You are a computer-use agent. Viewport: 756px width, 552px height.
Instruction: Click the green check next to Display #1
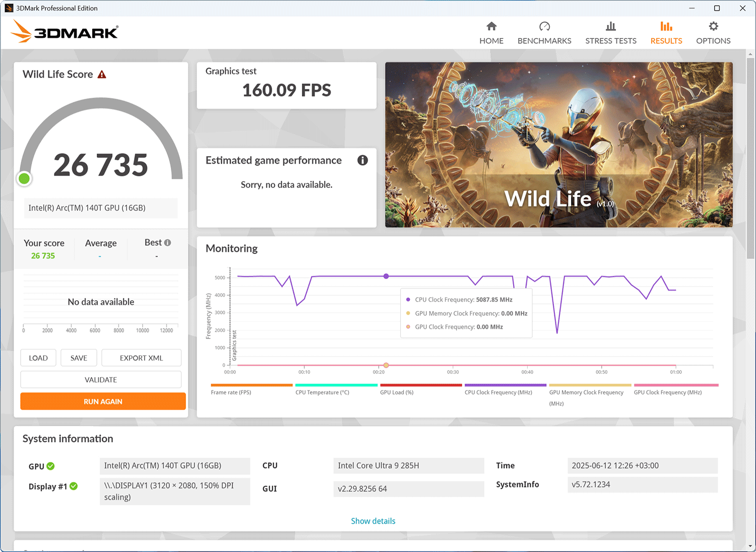pyautogui.click(x=74, y=486)
